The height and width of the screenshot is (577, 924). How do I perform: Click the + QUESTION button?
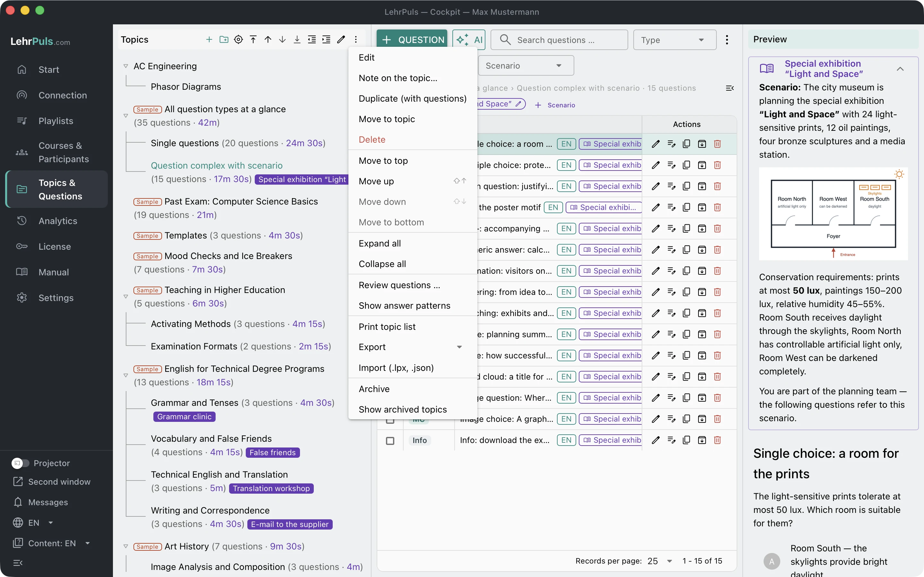point(412,40)
